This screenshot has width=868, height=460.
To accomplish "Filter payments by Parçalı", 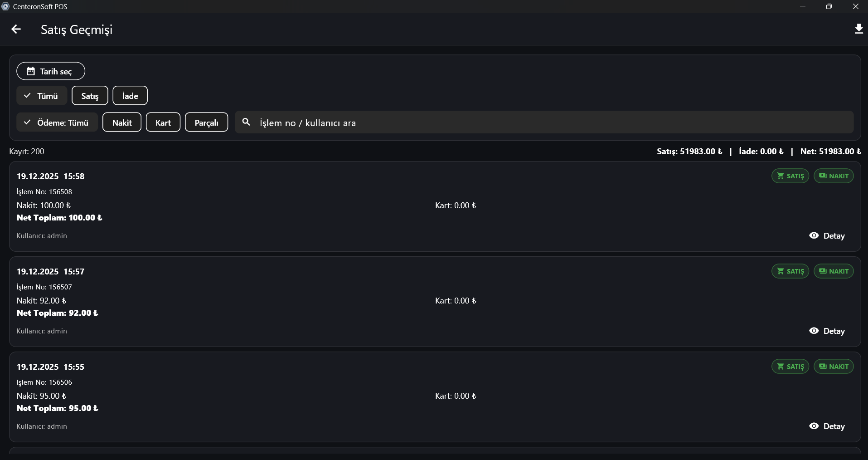I will coord(206,122).
